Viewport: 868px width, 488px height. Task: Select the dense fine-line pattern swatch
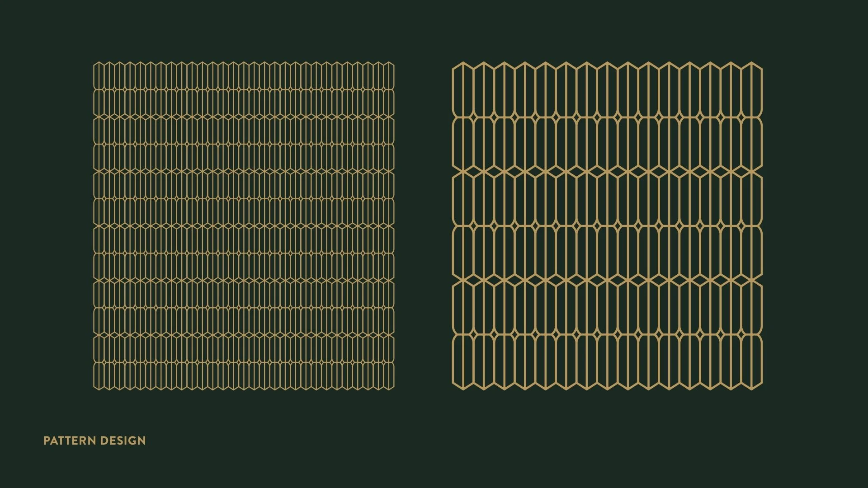pos(244,225)
